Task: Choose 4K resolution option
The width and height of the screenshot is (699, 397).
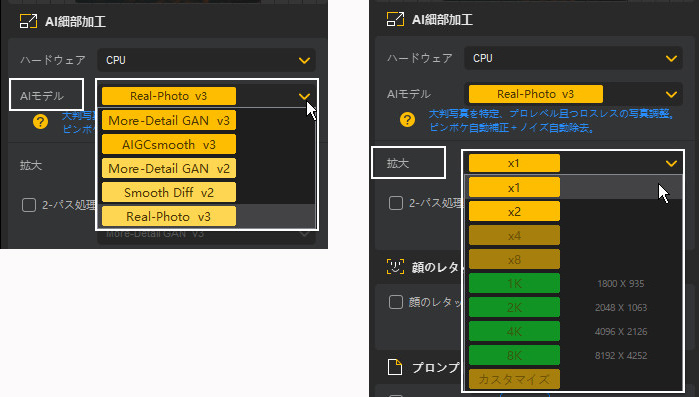Action: tap(514, 332)
